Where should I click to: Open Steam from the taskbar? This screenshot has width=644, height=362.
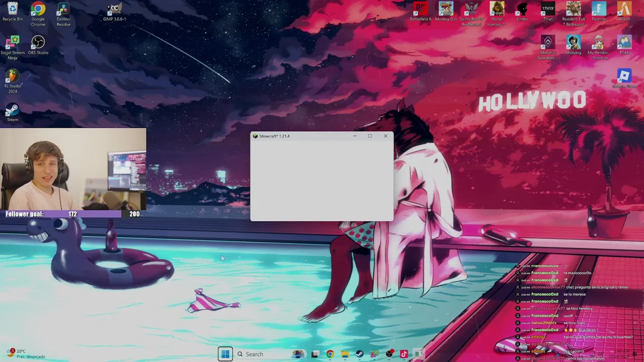click(x=360, y=354)
